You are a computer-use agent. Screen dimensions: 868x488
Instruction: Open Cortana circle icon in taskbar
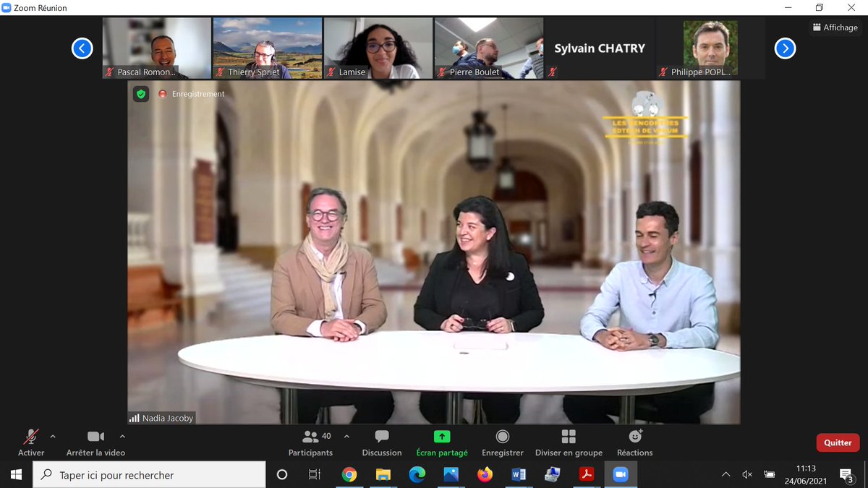(x=282, y=474)
